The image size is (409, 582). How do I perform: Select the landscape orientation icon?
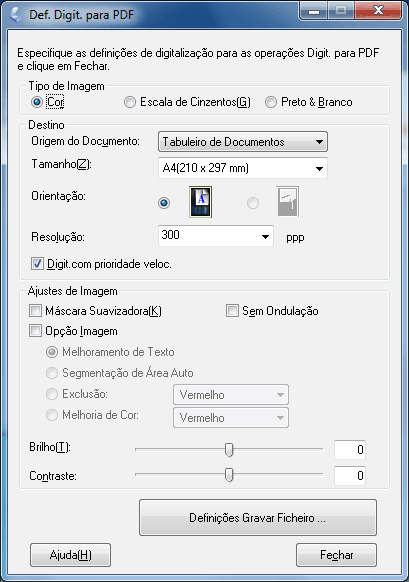(x=288, y=202)
